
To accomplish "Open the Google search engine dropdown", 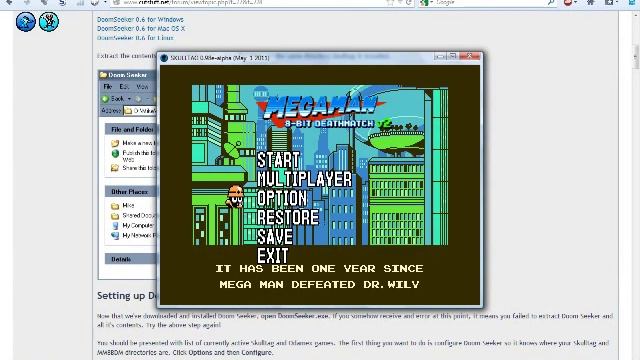I will 427,2.
